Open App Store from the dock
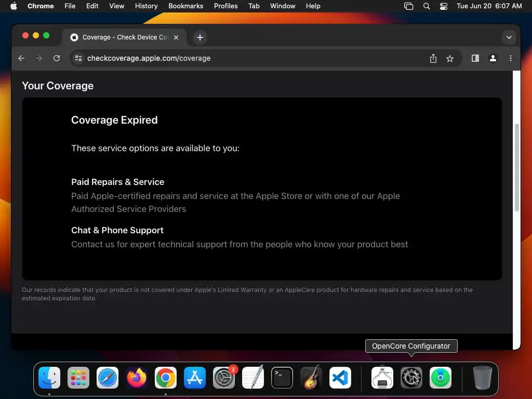Screen dimensions: 532x399 [195, 378]
